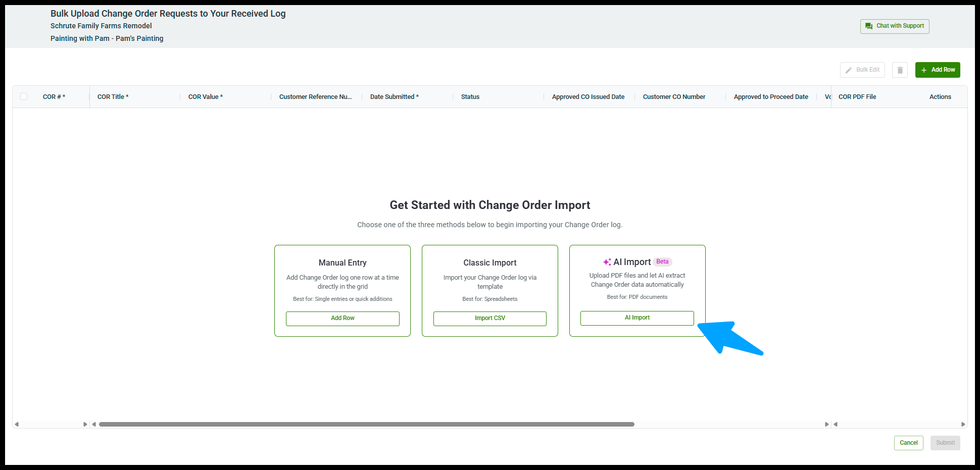Click right scroll arrow of center grid
Image resolution: width=980 pixels, height=470 pixels.
826,425
